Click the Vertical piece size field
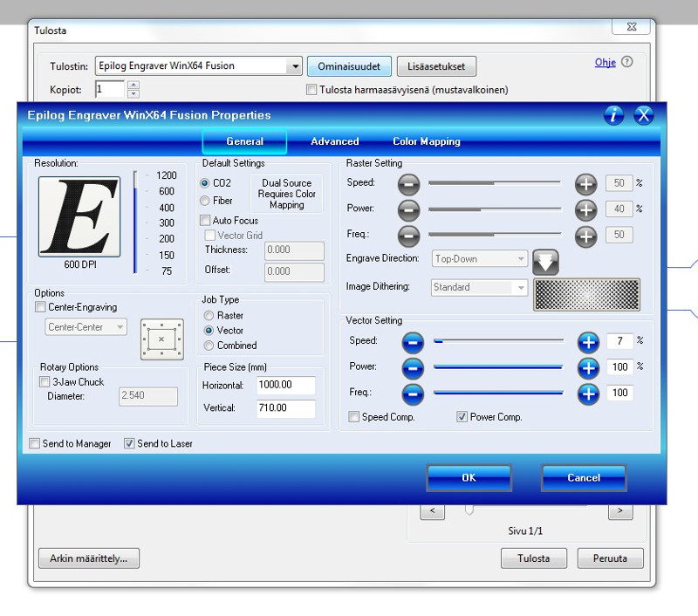This screenshot has height=616, width=698. pyautogui.click(x=286, y=408)
